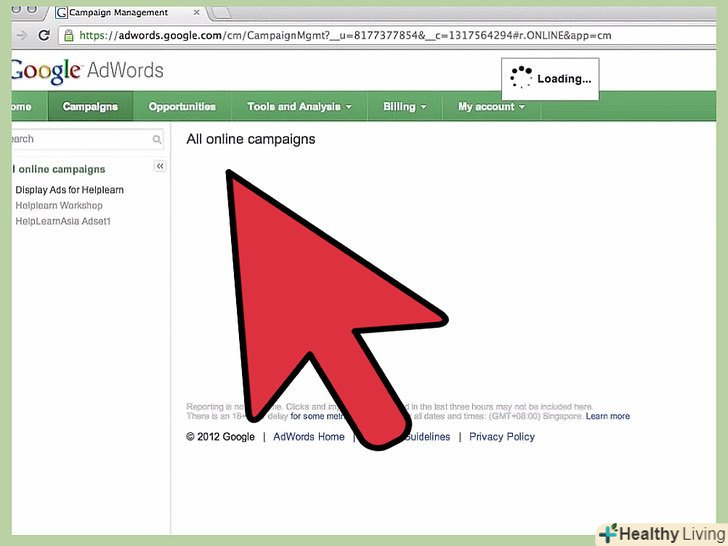
Task: Open the Opportunities tab
Action: 182,106
